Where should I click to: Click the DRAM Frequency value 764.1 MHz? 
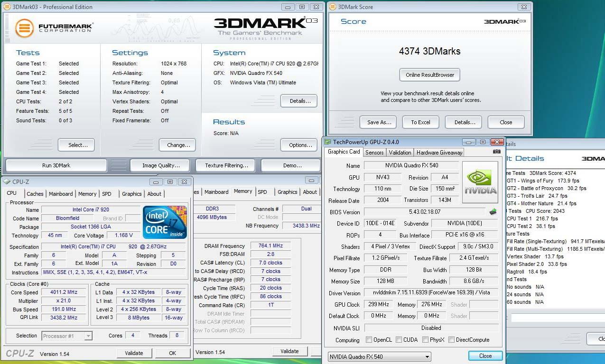tap(270, 246)
